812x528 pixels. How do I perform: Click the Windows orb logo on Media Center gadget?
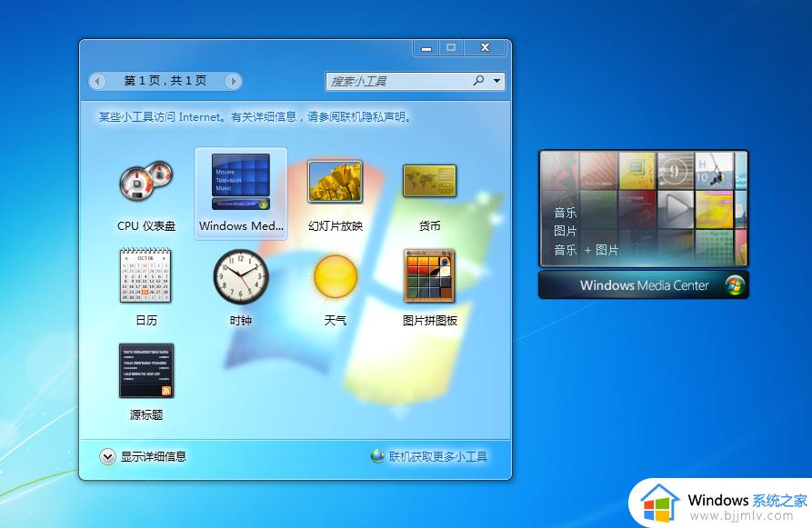735,285
